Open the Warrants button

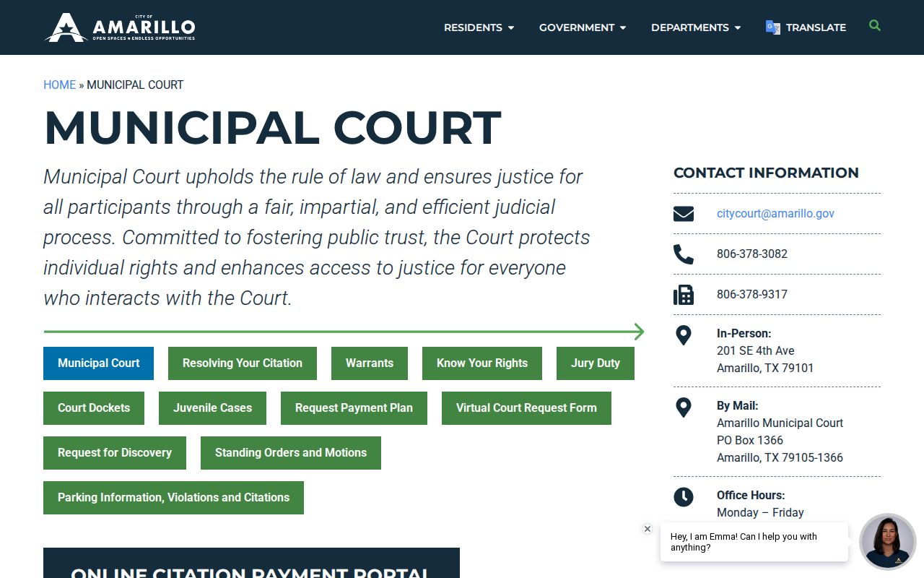click(x=370, y=363)
